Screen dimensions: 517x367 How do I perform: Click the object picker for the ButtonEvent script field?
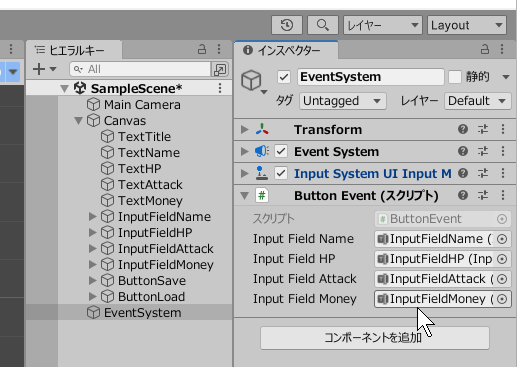[x=502, y=219]
